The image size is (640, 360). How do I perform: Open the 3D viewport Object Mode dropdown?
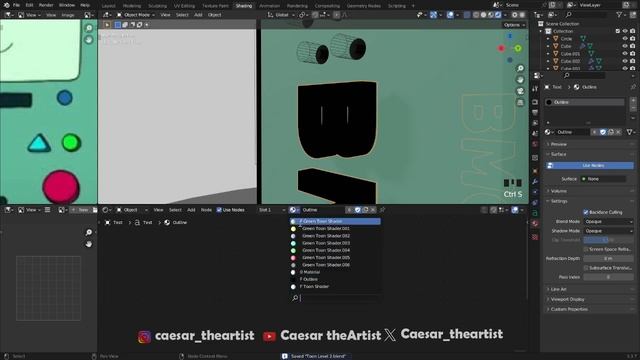tap(136, 15)
